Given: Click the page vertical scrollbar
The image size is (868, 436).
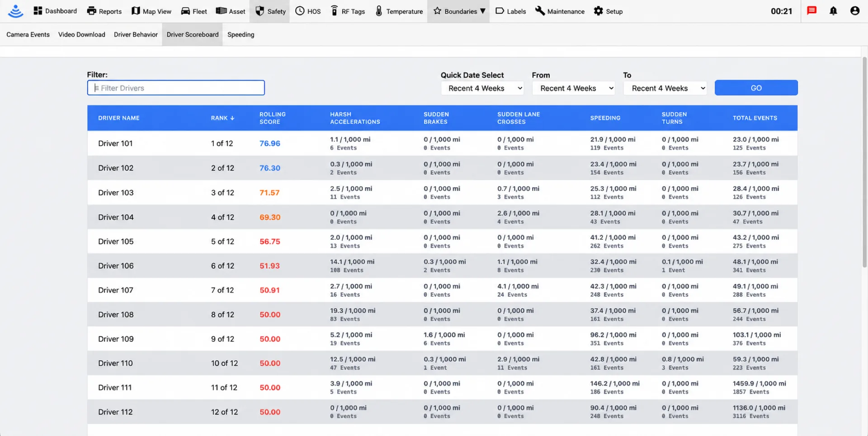Looking at the screenshot, I should (864, 163).
